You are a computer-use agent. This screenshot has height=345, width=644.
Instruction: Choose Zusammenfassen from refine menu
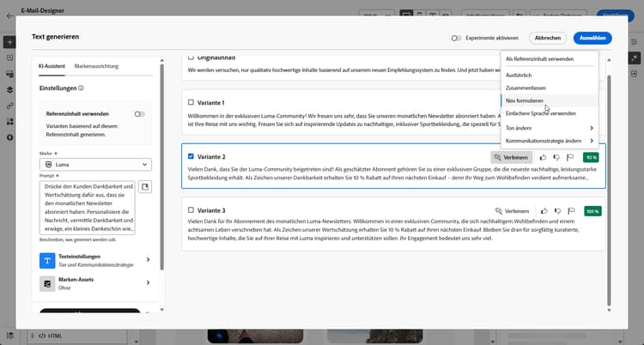tap(550, 88)
